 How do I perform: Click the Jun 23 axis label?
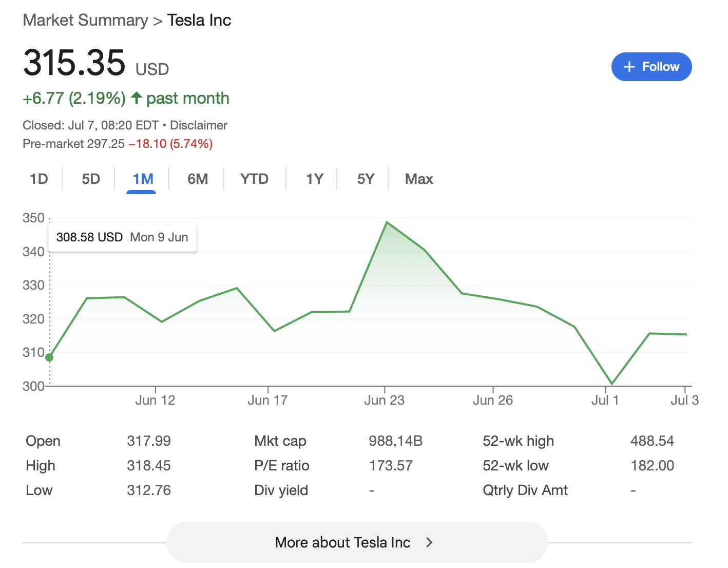tap(385, 400)
